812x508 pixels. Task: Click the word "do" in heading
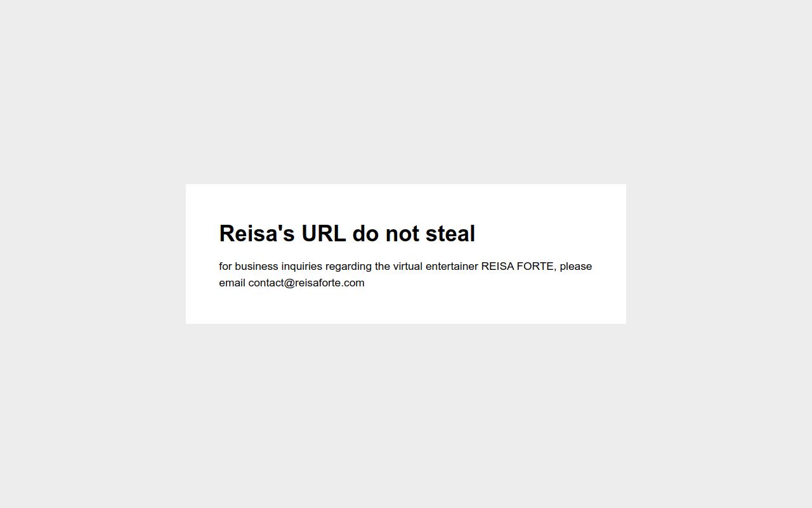(x=365, y=234)
